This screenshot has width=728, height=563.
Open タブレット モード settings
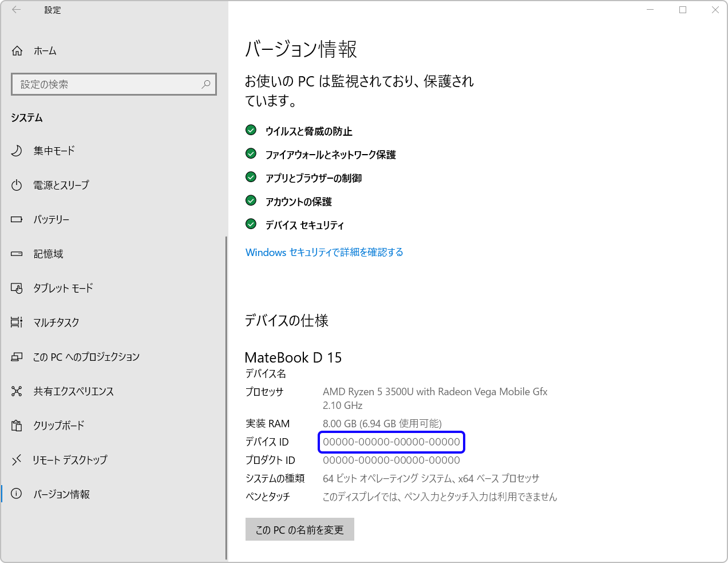pos(63,288)
